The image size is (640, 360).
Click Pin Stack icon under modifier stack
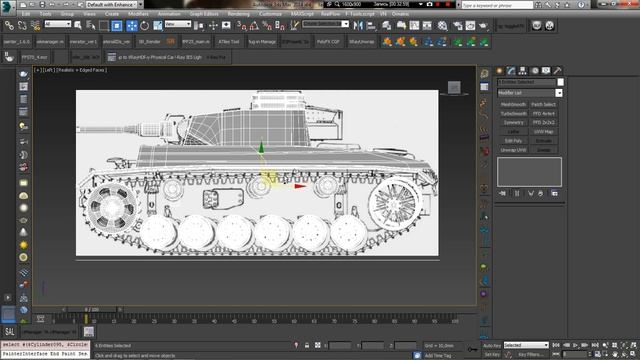pos(502,193)
